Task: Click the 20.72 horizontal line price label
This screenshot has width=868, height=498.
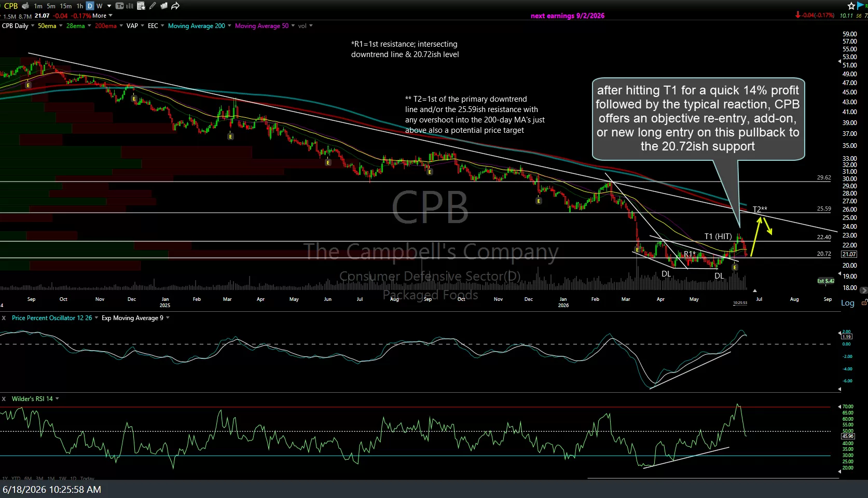Action: [824, 254]
